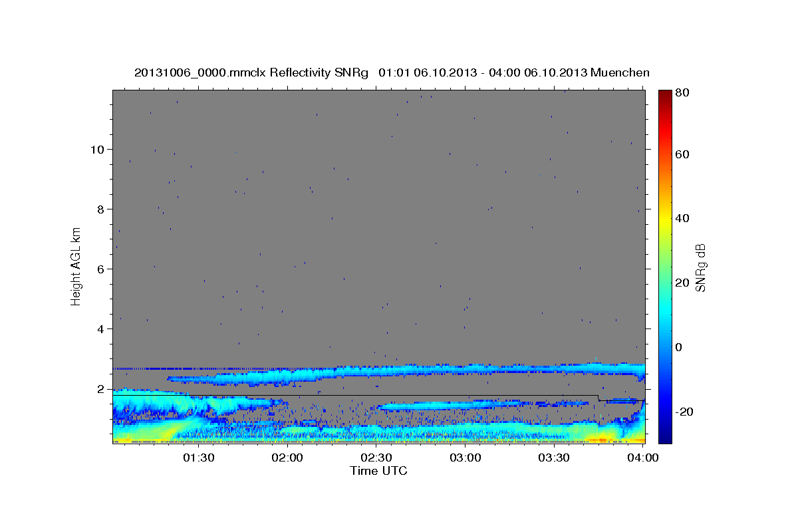Click the 03:00 time tick label
This screenshot has width=798, height=532.
465,458
